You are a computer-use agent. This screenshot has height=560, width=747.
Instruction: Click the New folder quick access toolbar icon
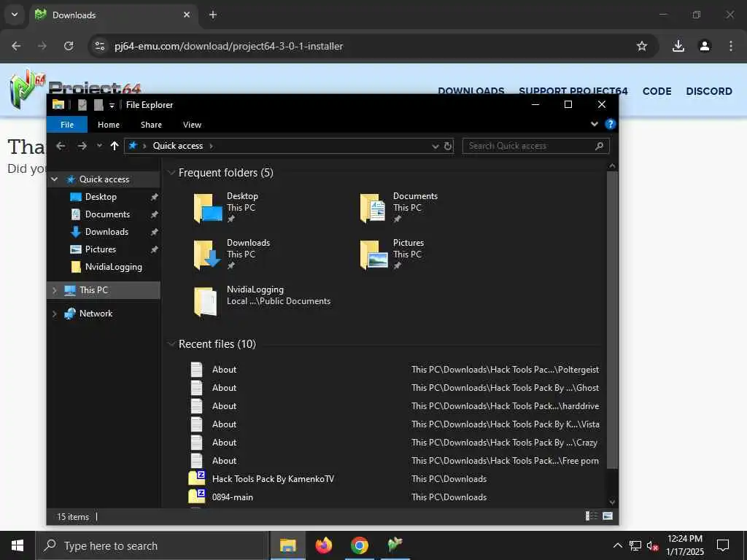click(98, 105)
